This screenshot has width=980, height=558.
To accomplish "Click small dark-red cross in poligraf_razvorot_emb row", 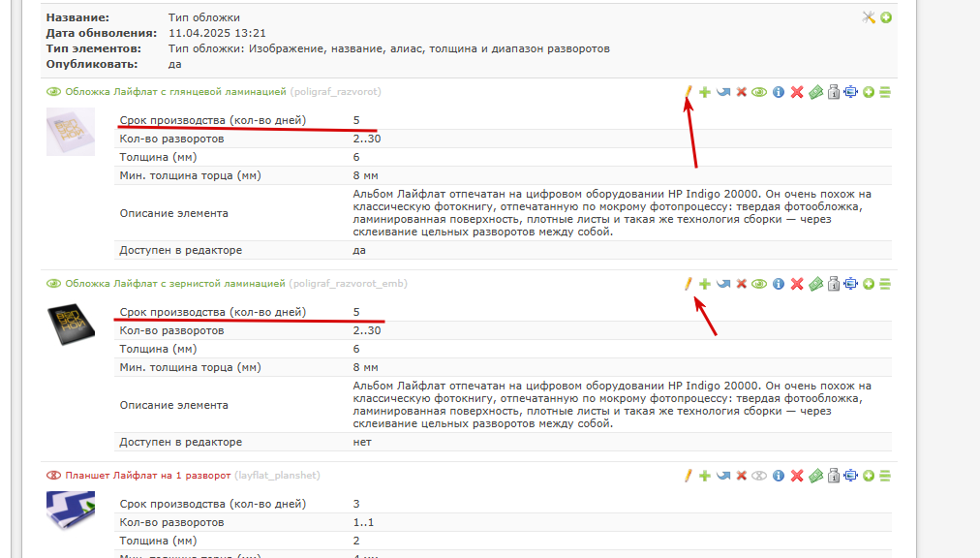I will point(741,284).
